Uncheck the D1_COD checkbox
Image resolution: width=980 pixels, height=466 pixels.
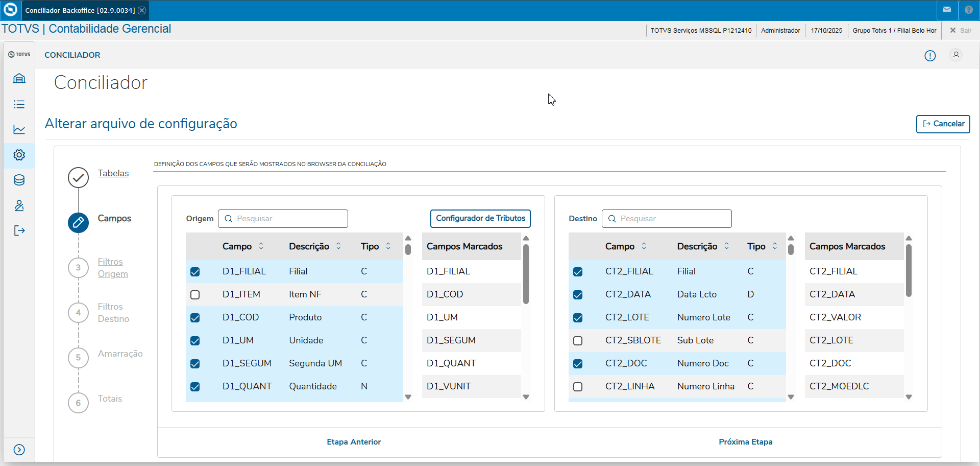coord(195,318)
